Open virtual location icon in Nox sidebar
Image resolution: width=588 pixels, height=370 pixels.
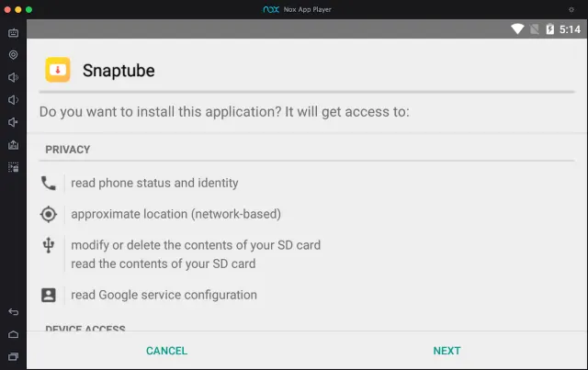click(13, 55)
